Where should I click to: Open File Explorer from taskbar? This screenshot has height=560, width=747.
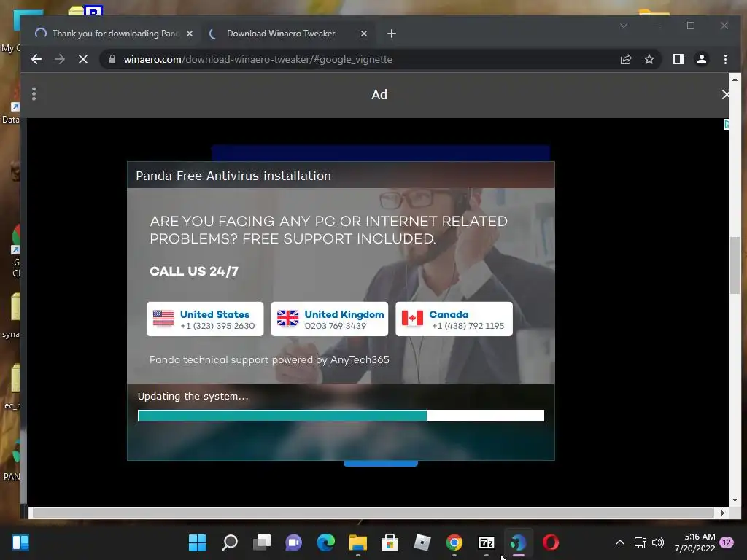(x=357, y=542)
